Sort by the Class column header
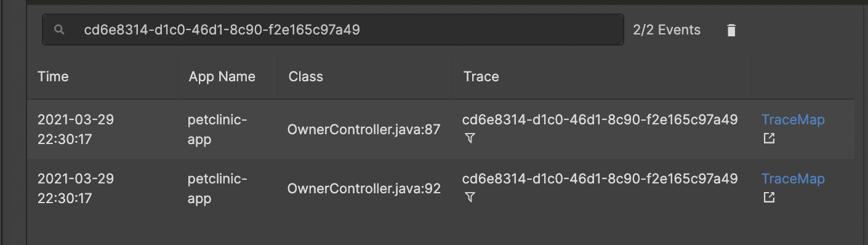Viewport: 868px width, 245px height. point(306,76)
